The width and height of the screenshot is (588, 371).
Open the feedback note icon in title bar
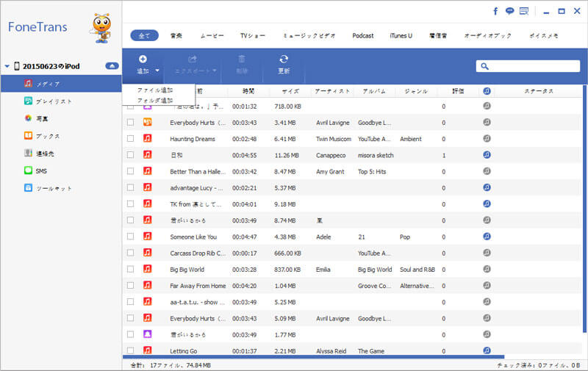click(524, 11)
